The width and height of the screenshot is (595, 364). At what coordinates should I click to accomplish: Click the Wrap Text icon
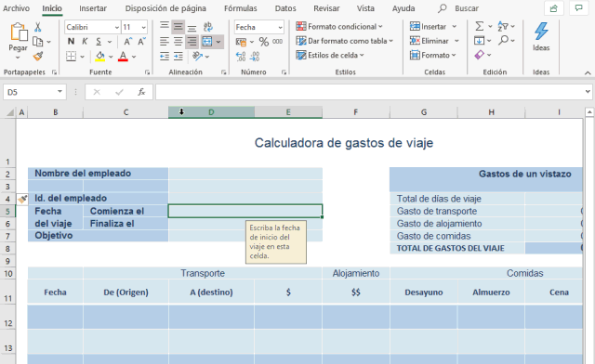(207, 27)
